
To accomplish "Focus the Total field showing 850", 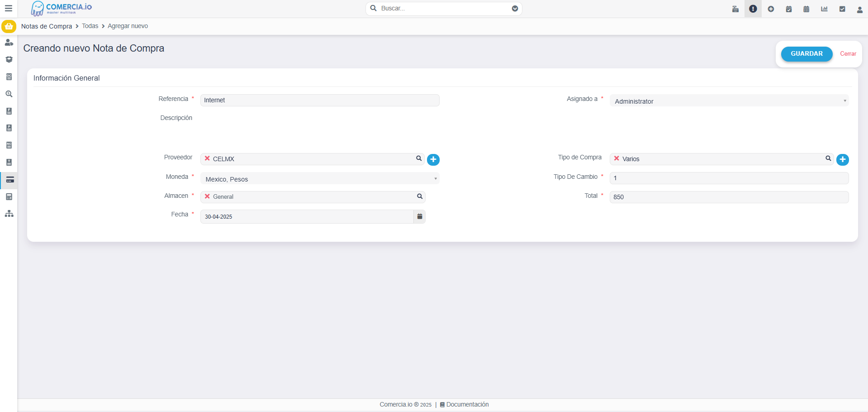I will tap(729, 197).
